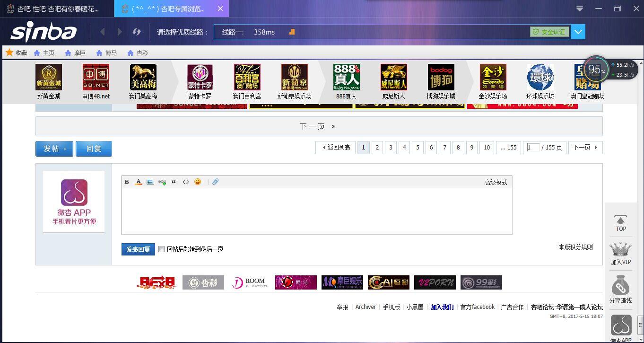644x343 pixels.
Task: Close the 杏吧专属浏览 tab
Action: click(x=220, y=9)
